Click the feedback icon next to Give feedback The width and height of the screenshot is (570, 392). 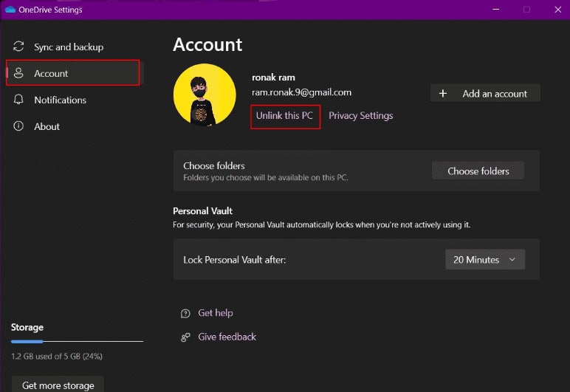(x=185, y=337)
